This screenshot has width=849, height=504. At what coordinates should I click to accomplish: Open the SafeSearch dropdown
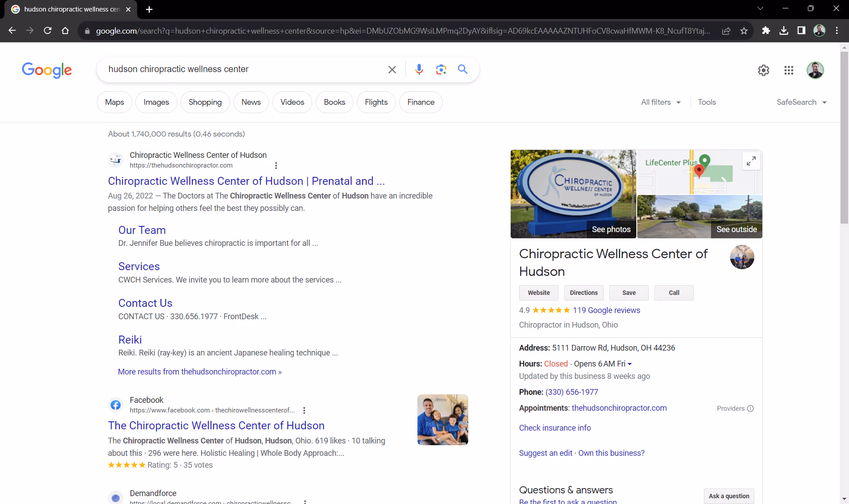pyautogui.click(x=801, y=102)
